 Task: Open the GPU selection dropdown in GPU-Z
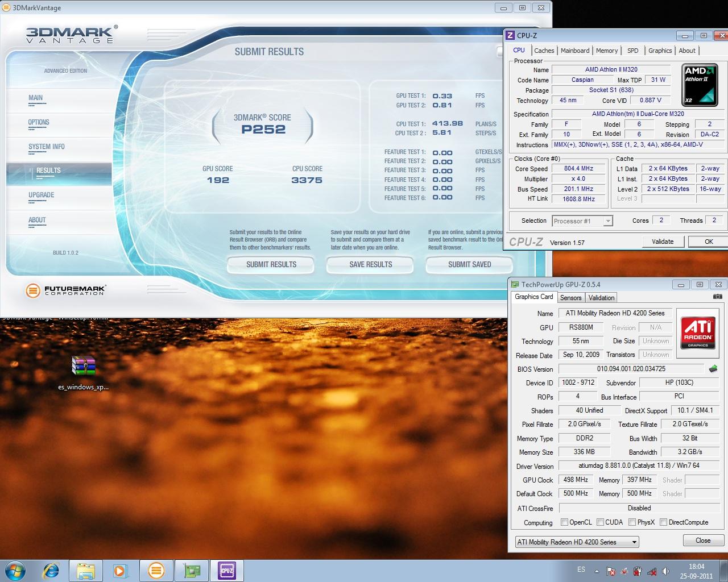click(x=577, y=542)
